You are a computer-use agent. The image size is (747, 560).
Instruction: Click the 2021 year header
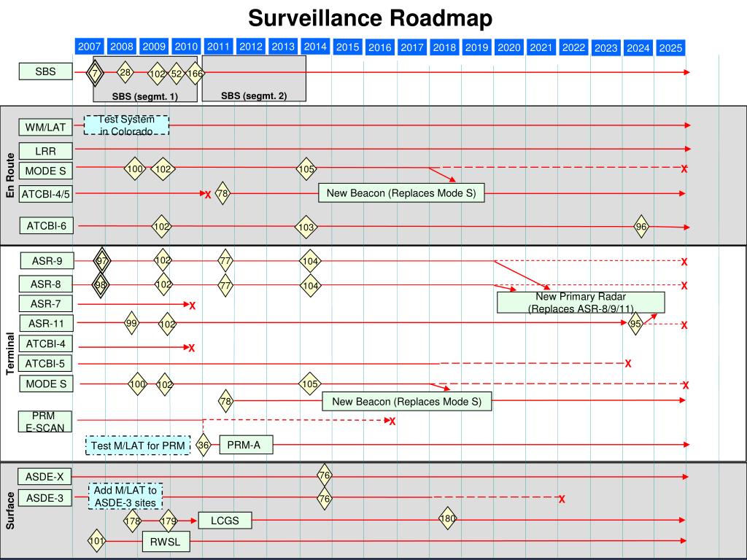click(541, 47)
